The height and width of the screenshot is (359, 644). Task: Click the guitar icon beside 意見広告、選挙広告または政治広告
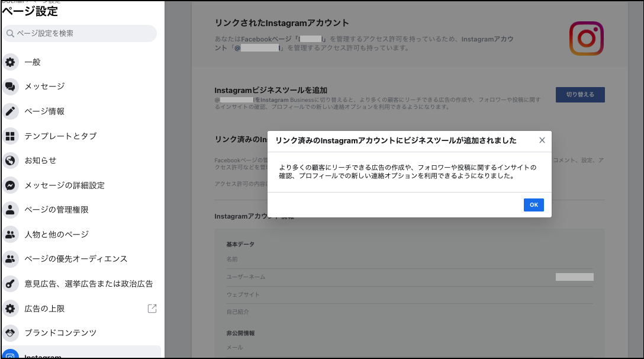(x=10, y=284)
